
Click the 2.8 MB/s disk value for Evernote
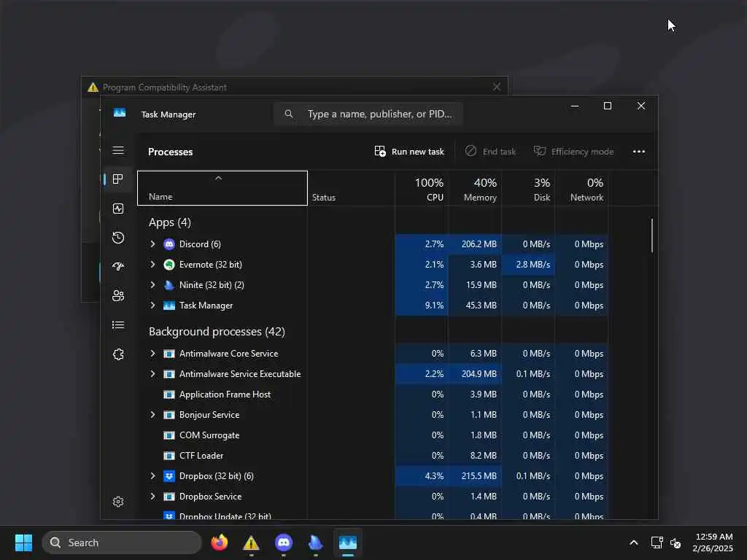tap(533, 265)
